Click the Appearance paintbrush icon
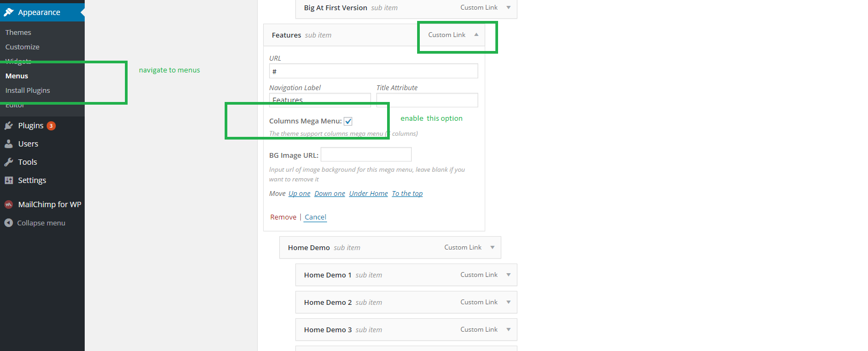 tap(9, 12)
